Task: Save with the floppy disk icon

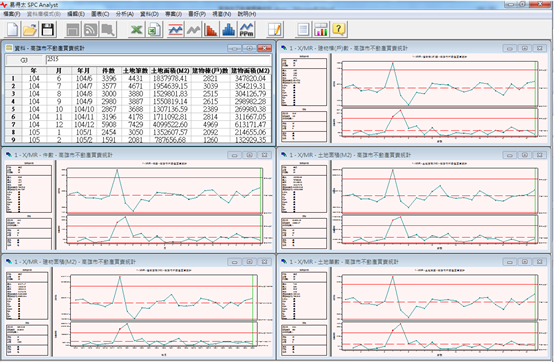Action: coord(48,29)
